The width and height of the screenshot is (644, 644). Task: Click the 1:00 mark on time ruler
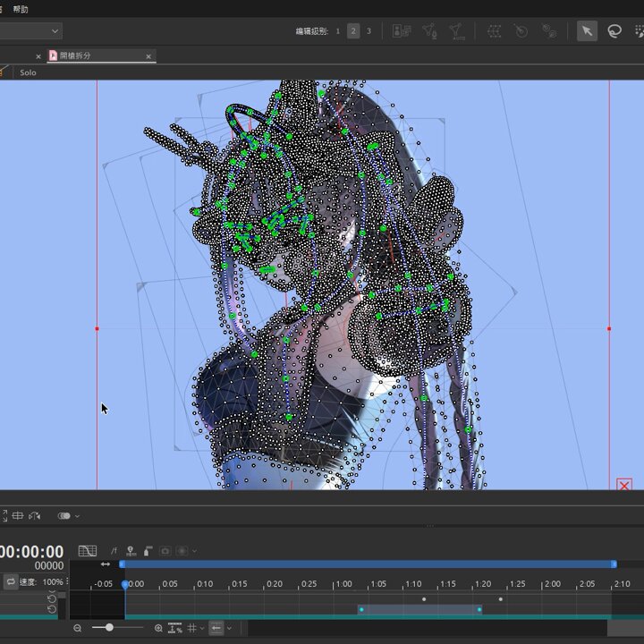point(344,584)
